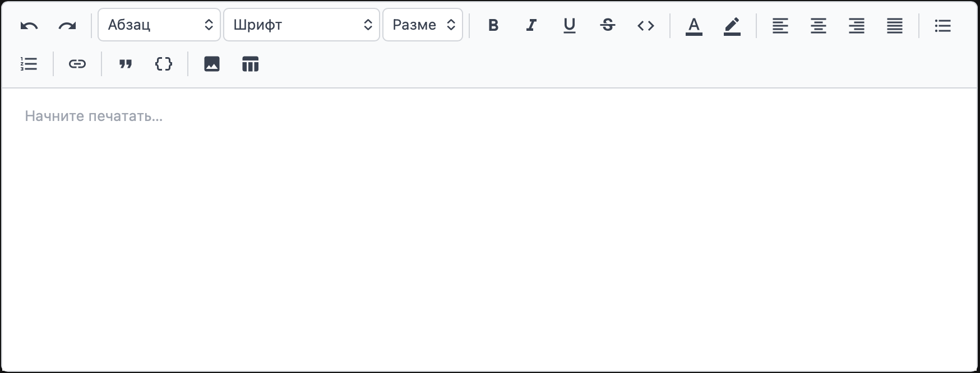Insert a table

[250, 64]
